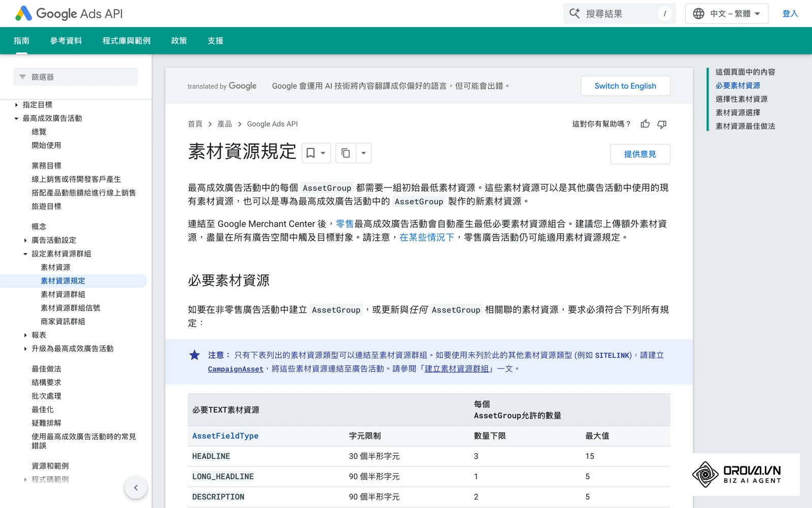Open the 程式庫與範例 tab
The image size is (812, 508).
coord(126,41)
